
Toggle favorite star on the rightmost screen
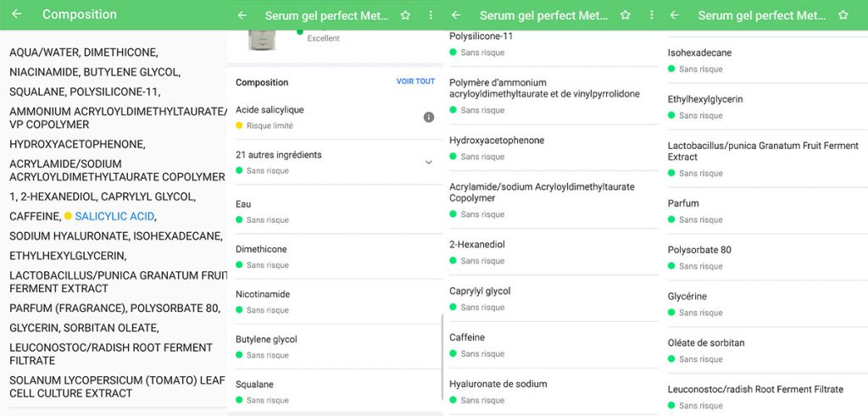click(x=843, y=15)
